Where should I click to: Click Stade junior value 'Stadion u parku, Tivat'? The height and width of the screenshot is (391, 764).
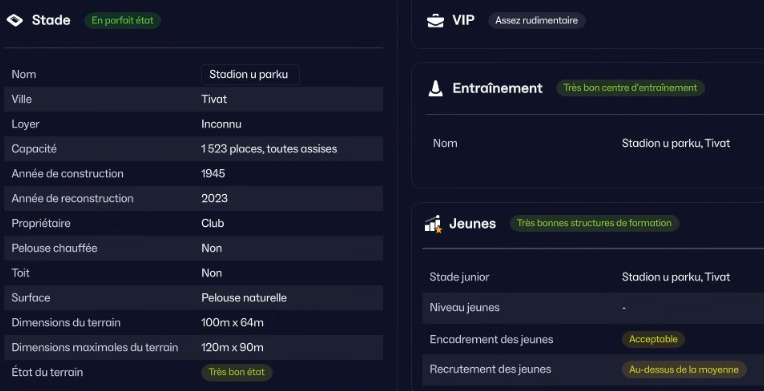(x=676, y=278)
